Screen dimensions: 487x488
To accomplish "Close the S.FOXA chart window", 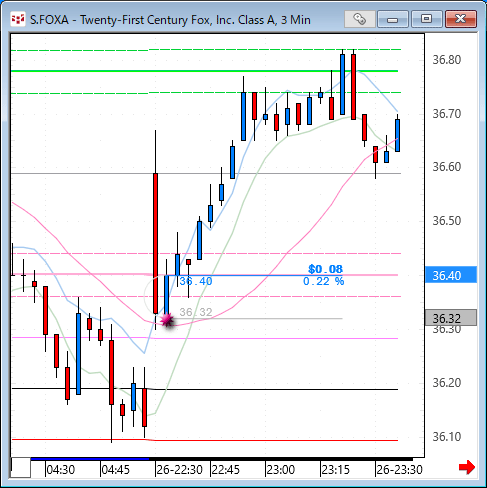I will 461,19.
